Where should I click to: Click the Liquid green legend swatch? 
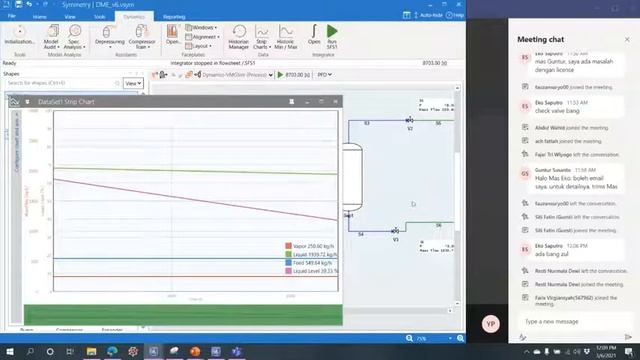[289, 254]
